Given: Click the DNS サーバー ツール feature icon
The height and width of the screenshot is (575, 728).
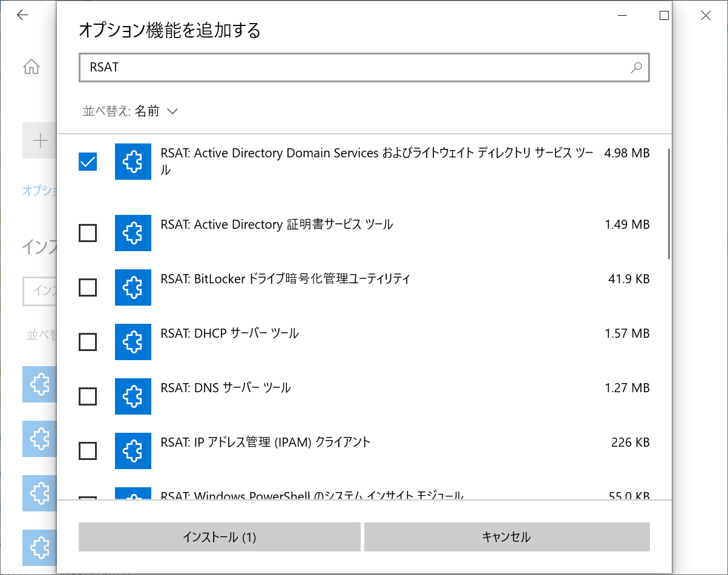Looking at the screenshot, I should pos(133,396).
